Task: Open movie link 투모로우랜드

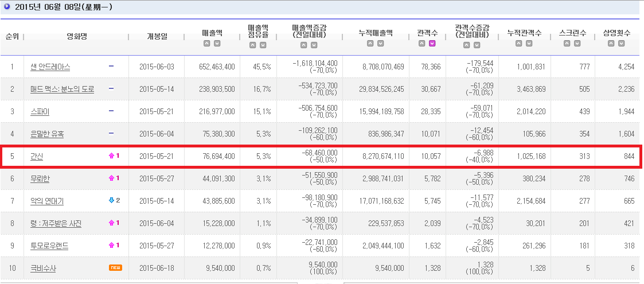Action: (x=49, y=246)
